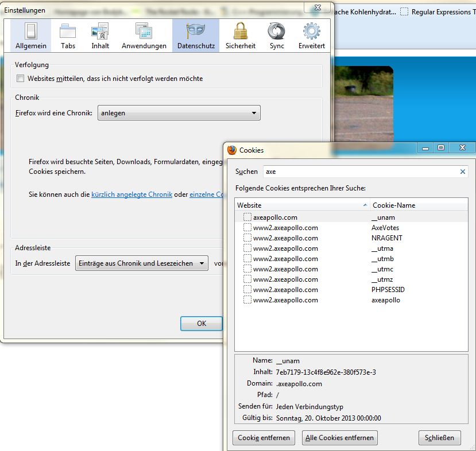476x451 pixels.
Task: Select the NRAGENT cookie row
Action: (x=351, y=238)
